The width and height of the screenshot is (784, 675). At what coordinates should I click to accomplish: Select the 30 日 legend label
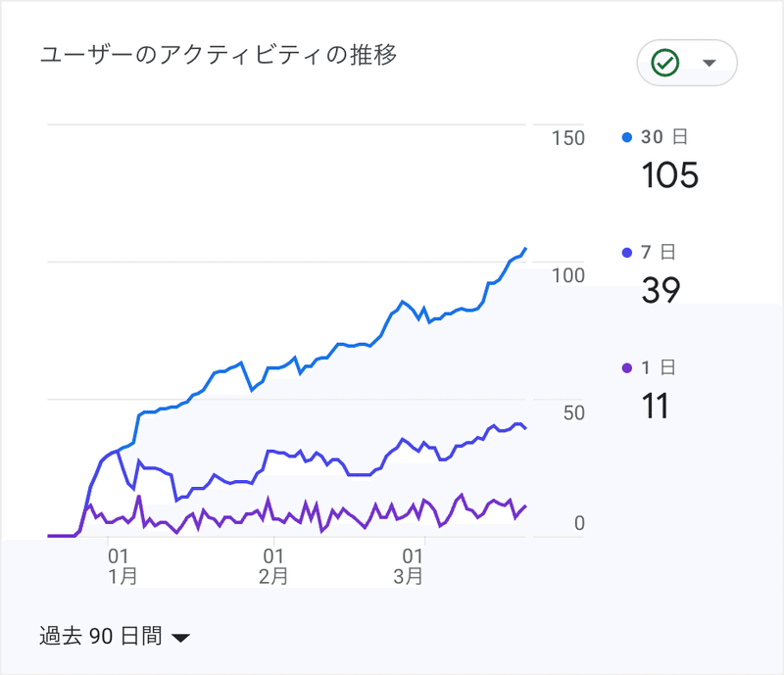point(658,137)
